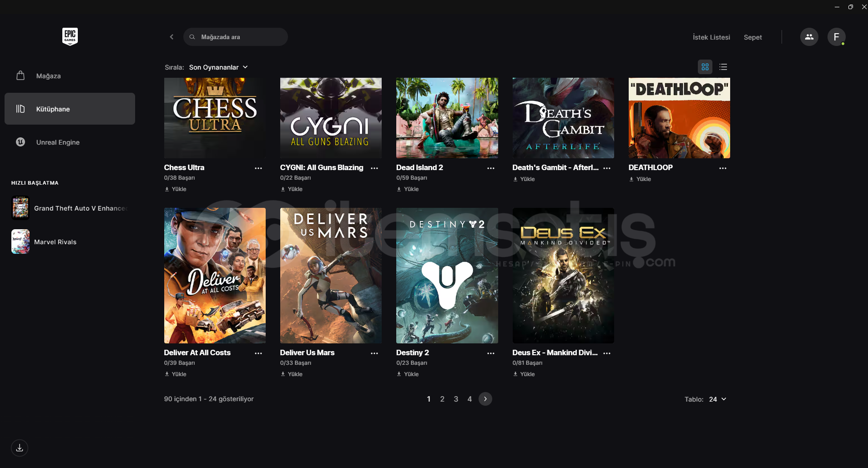This screenshot has height=468, width=868.
Task: Open Chess Ultra three-dot menu
Action: point(258,168)
